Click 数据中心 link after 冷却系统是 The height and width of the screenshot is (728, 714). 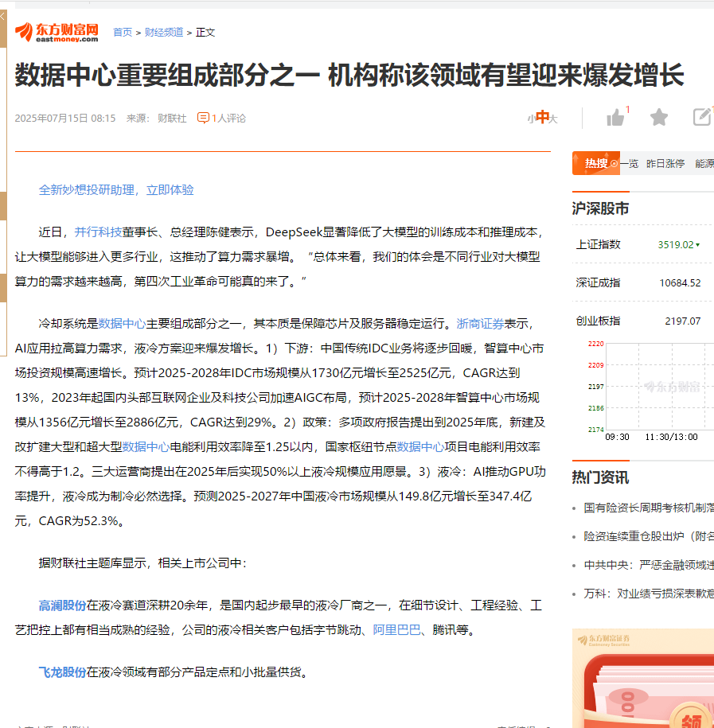coord(122,324)
